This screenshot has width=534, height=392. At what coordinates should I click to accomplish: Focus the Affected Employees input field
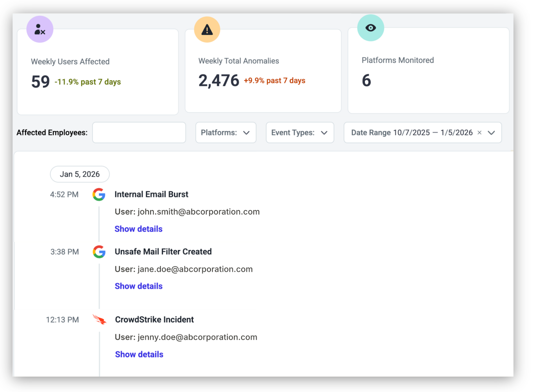click(x=139, y=133)
